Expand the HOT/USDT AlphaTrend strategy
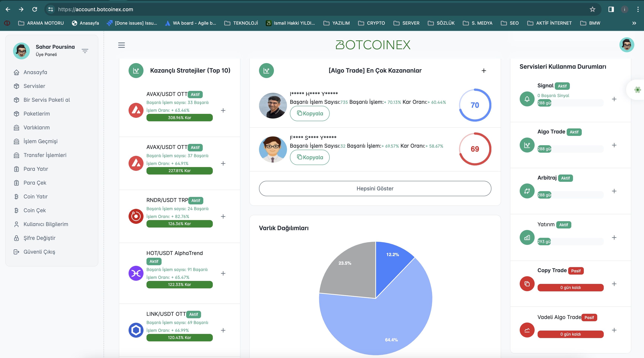 click(223, 273)
